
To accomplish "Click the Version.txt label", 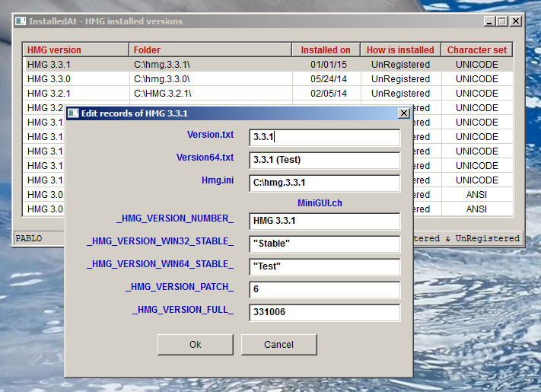I will pos(211,135).
